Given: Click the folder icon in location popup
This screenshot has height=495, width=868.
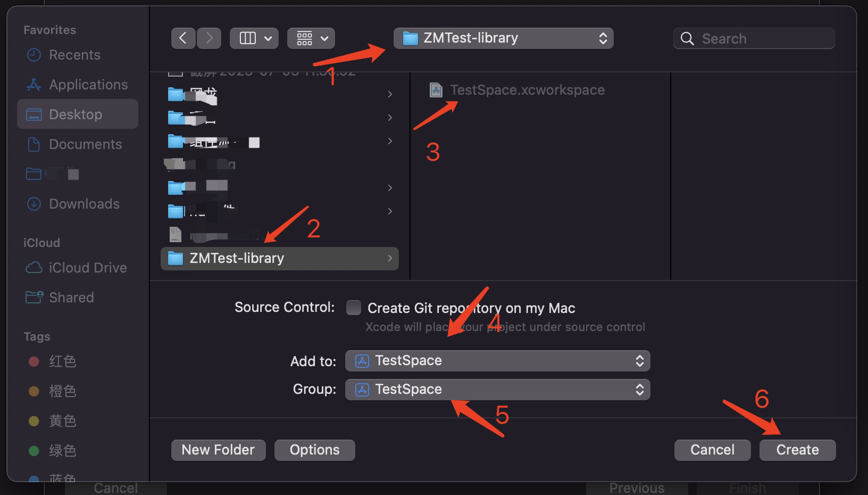Looking at the screenshot, I should pyautogui.click(x=410, y=38).
